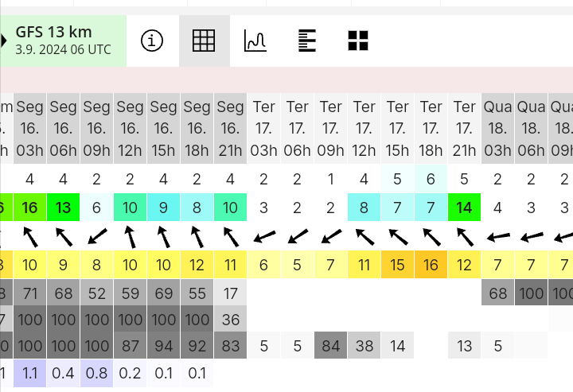573x392 pixels.
Task: Click the orange temperature cell showing 16
Action: click(431, 265)
